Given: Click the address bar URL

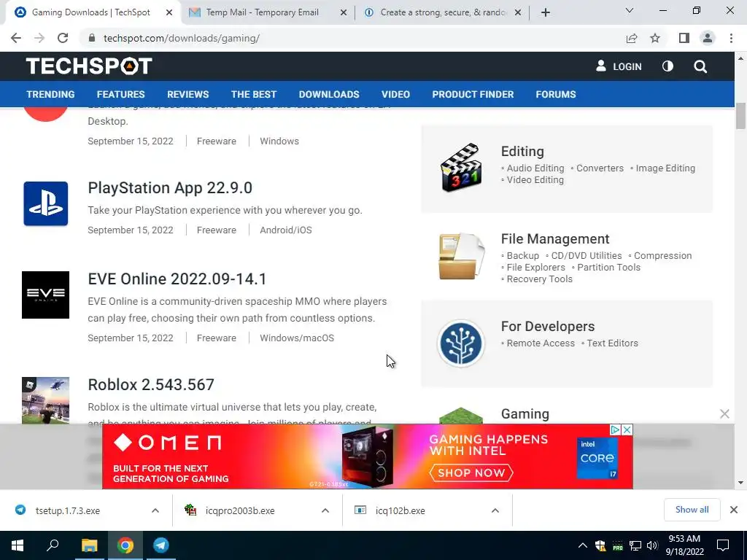Looking at the screenshot, I should click(182, 38).
